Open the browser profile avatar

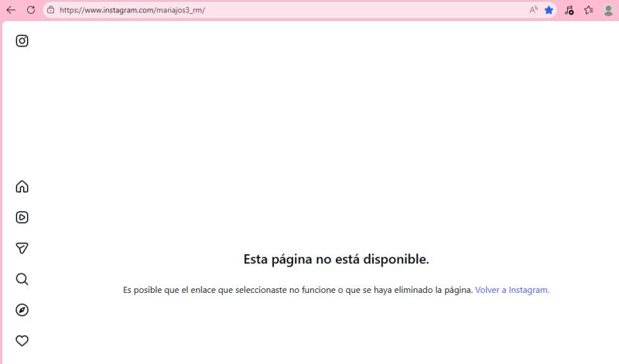609,10
